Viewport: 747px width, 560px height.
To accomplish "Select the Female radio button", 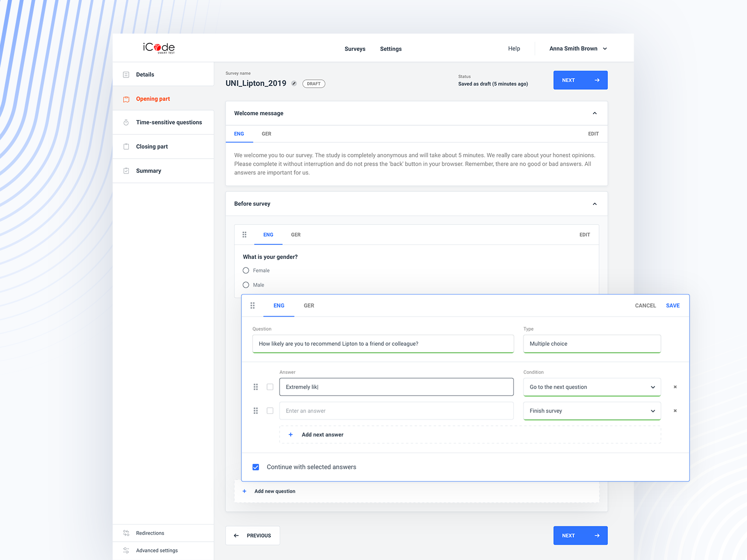I will click(246, 270).
